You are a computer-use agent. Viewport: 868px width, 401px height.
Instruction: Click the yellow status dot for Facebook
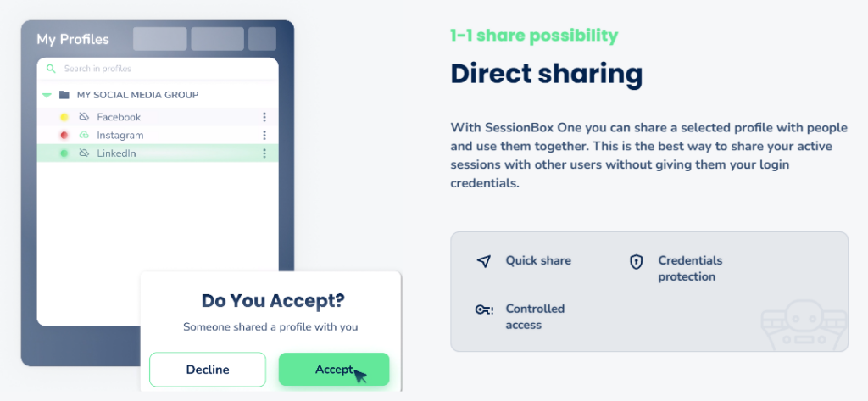pyautogui.click(x=64, y=117)
